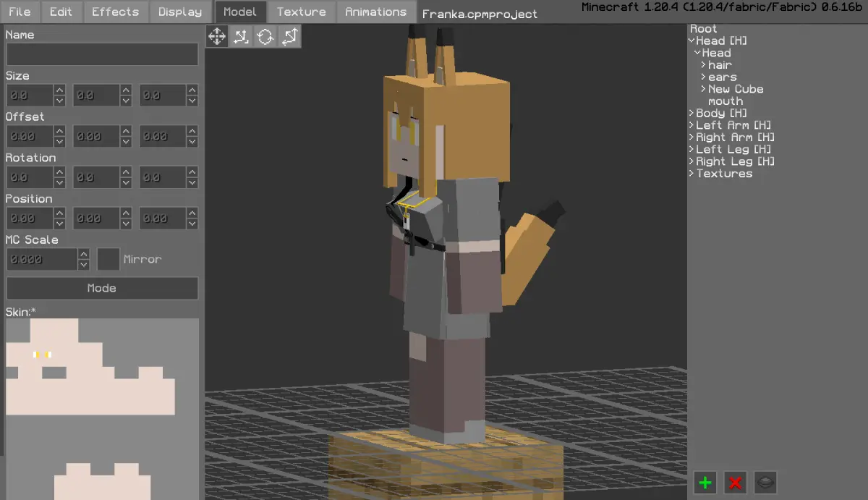Select the mouth part in tree
868x500 pixels.
[726, 101]
